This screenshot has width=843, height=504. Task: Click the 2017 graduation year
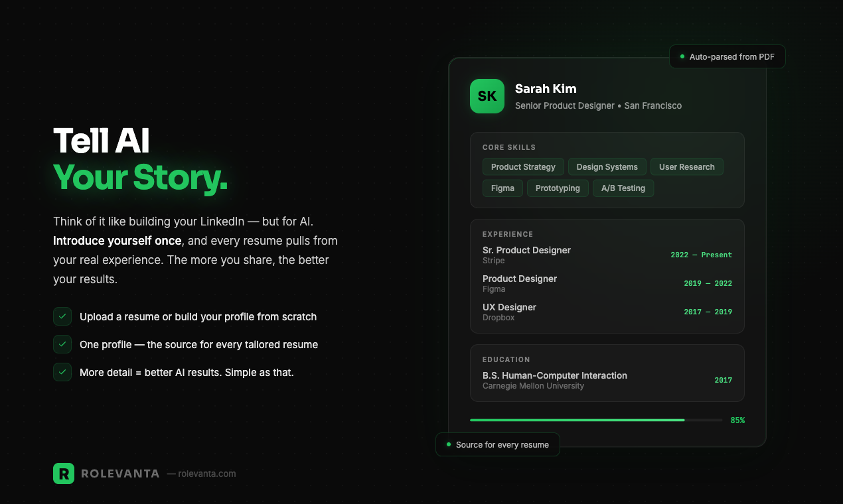pyautogui.click(x=724, y=380)
